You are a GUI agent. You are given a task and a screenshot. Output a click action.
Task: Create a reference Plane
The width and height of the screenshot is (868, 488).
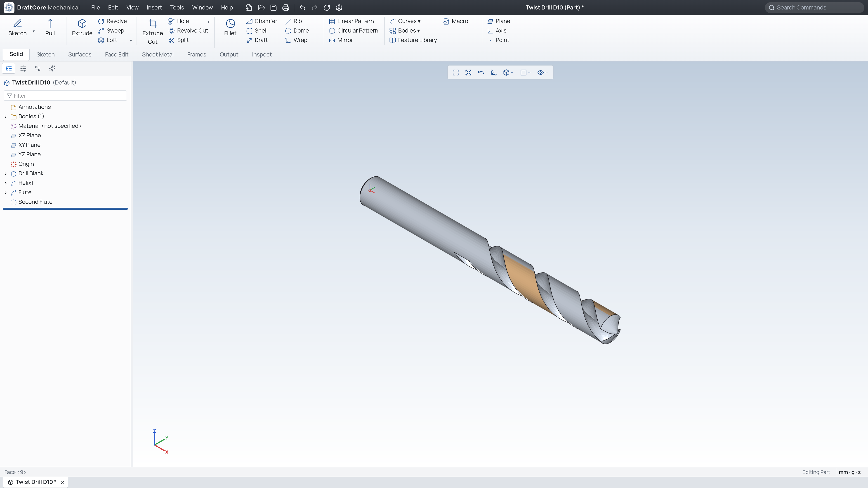point(499,21)
